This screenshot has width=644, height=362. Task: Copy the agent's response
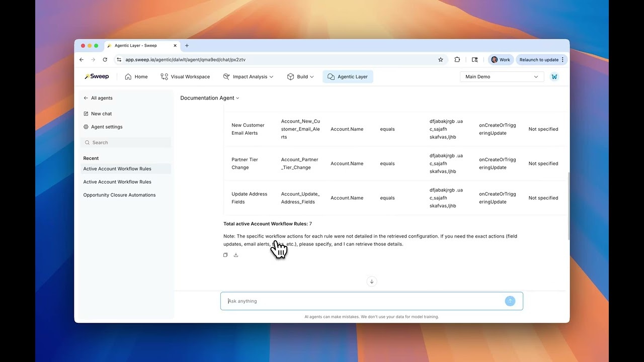(225, 255)
